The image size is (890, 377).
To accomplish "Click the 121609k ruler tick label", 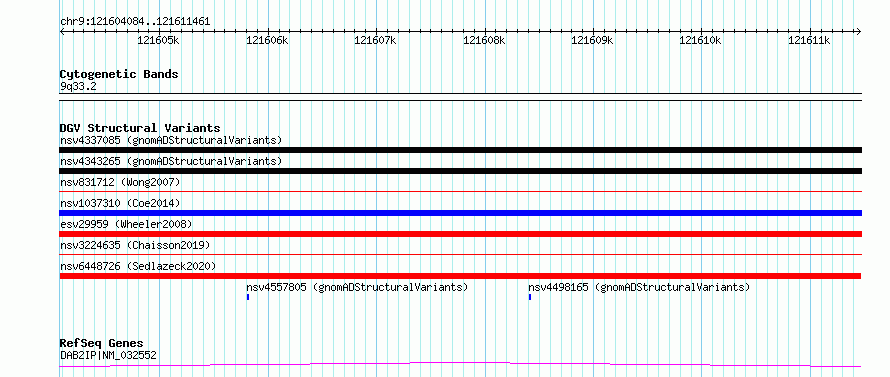I will pos(592,40).
